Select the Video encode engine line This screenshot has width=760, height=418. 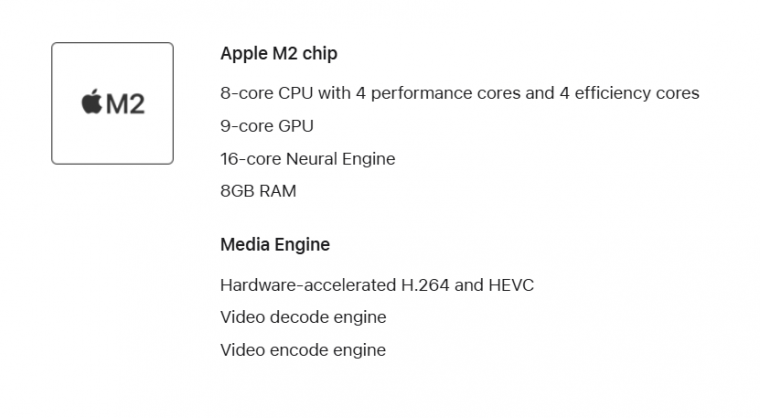[303, 350]
